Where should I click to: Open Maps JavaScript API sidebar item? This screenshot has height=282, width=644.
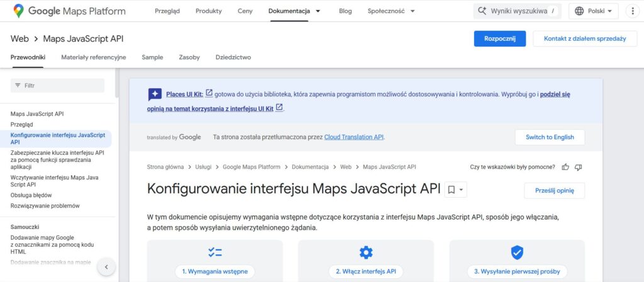pyautogui.click(x=37, y=114)
